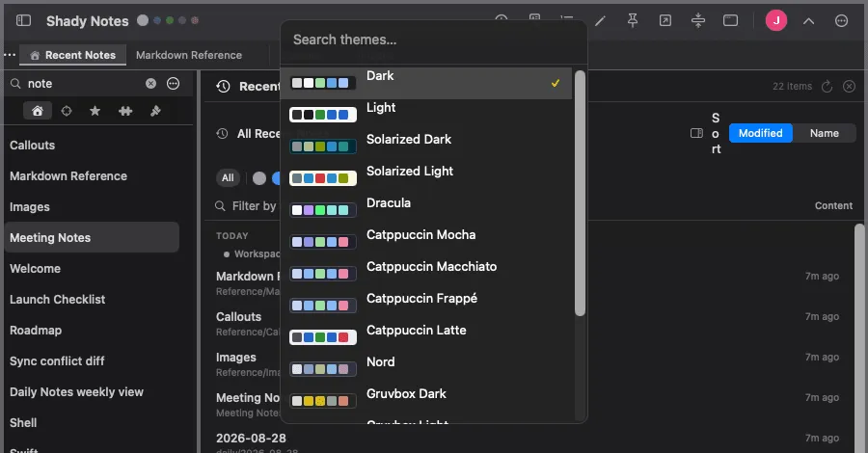The height and width of the screenshot is (453, 868).
Task: Click the Content column header
Action: 833,205
